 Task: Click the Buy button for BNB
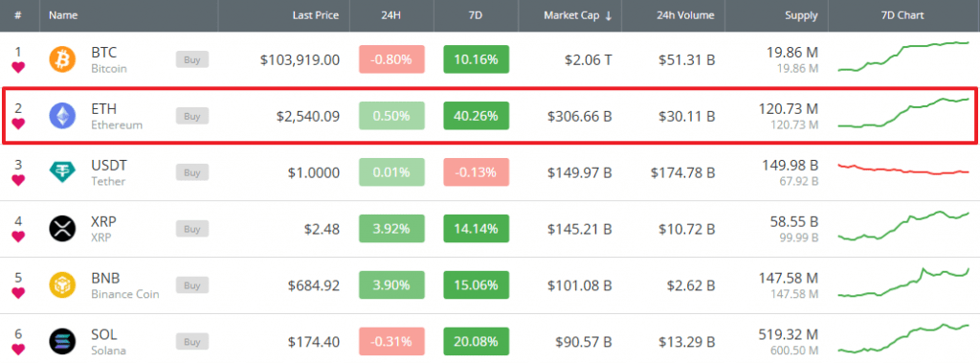[x=191, y=284]
